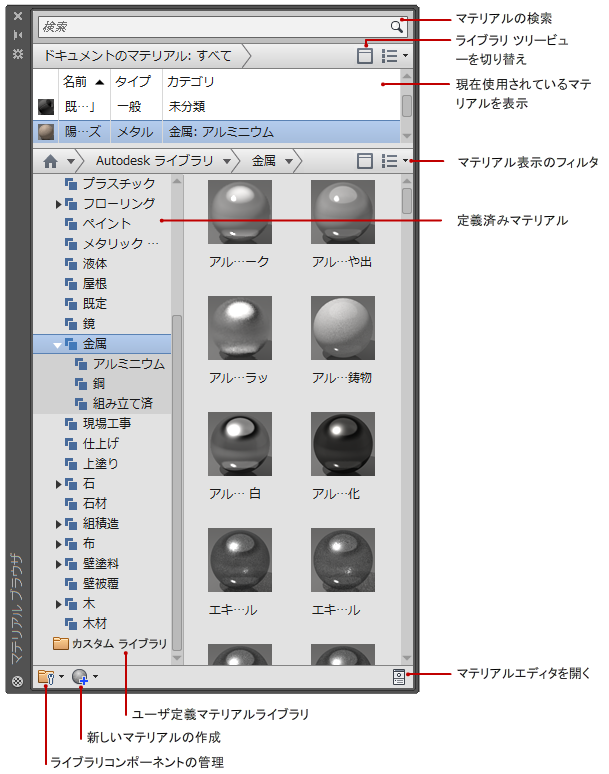Image resolution: width=609 pixels, height=774 pixels.
Task: Open the Material Editor icon
Action: pyautogui.click(x=399, y=677)
